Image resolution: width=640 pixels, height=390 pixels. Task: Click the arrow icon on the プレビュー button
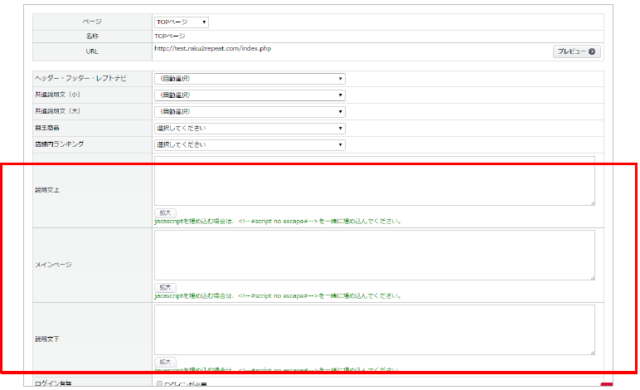click(591, 51)
